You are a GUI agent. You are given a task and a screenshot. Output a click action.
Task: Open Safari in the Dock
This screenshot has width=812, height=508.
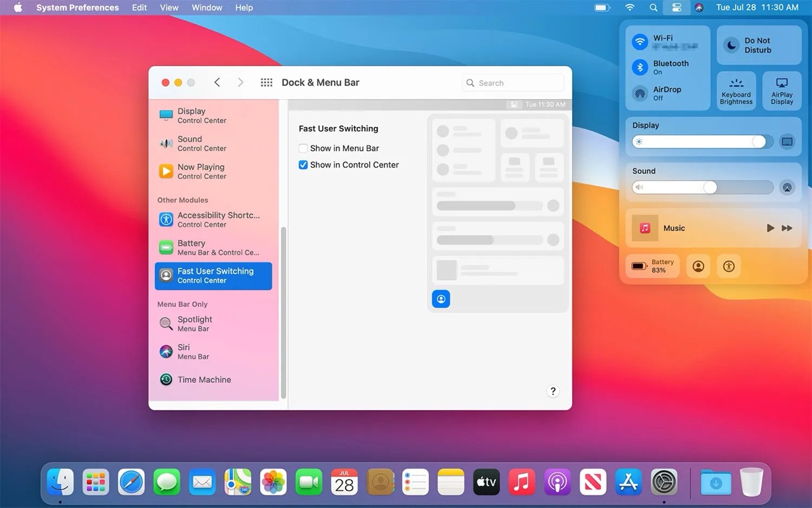(131, 483)
